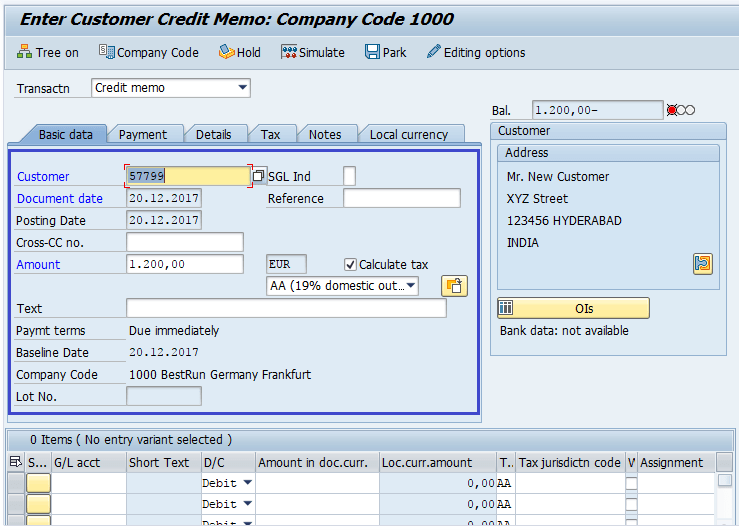Click the Short Text column header
This screenshot has height=530, width=739.
click(x=164, y=462)
